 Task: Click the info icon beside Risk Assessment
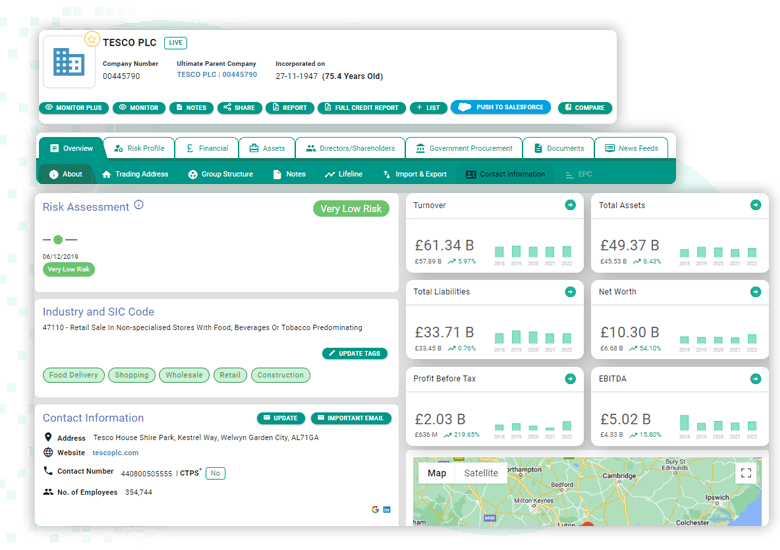(x=139, y=205)
